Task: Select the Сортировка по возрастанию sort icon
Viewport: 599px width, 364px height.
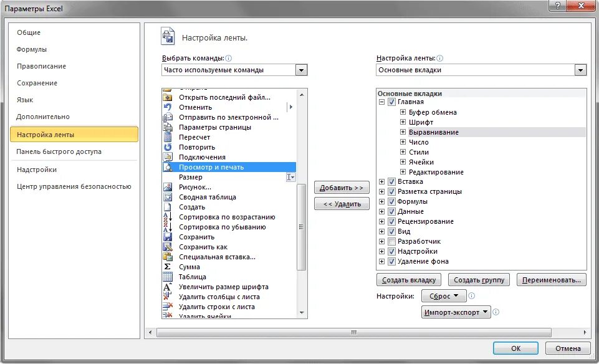Action: pos(166,216)
